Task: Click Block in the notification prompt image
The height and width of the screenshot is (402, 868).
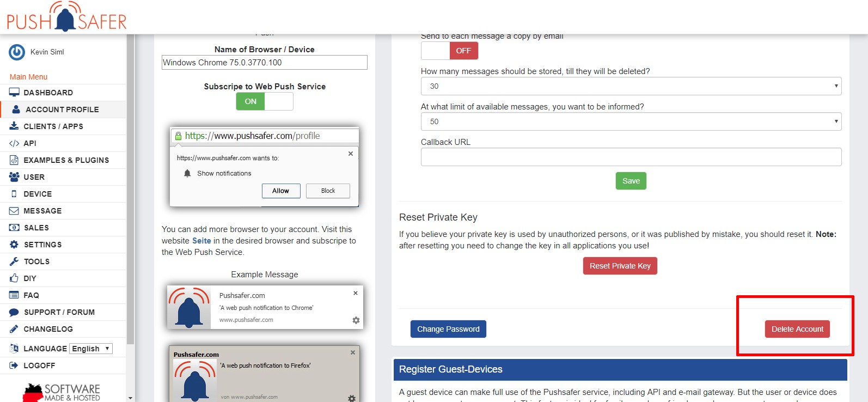Action: [x=328, y=191]
